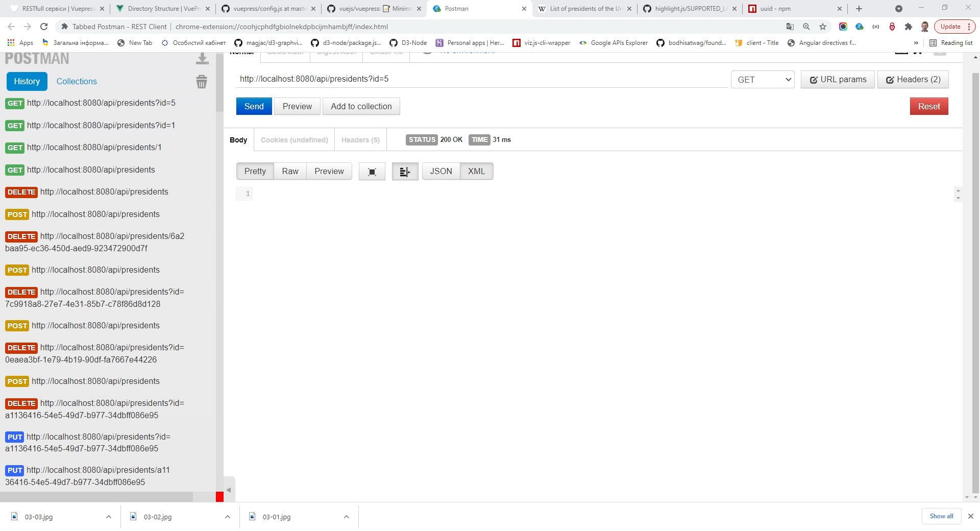Click the line wrap icon next to JSON
Image resolution: width=980 pixels, height=531 pixels.
pyautogui.click(x=405, y=172)
